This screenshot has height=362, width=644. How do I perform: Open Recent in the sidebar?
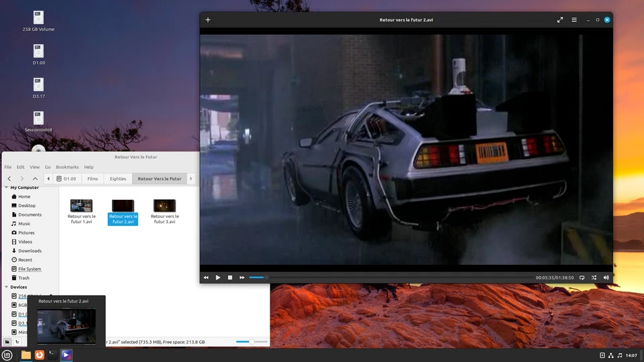click(25, 260)
